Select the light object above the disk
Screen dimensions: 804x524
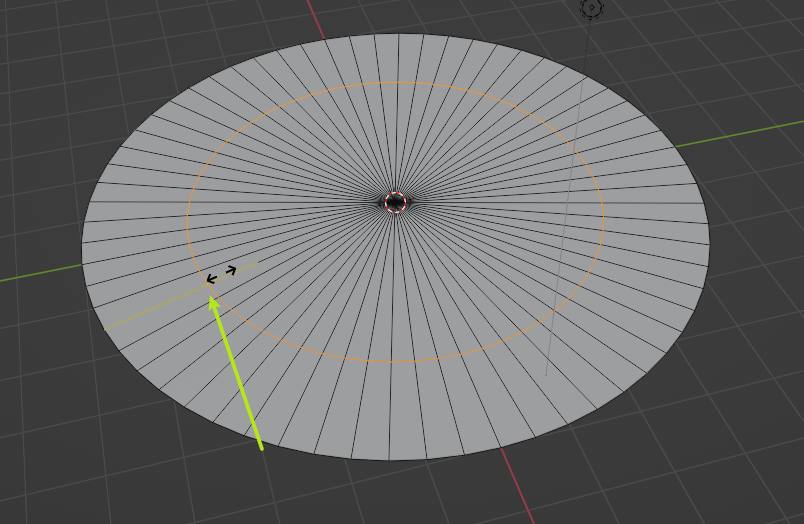click(591, 8)
